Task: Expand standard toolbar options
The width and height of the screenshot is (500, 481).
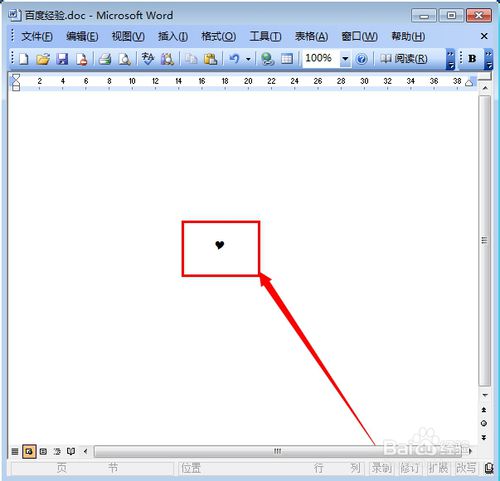Action: click(x=450, y=59)
